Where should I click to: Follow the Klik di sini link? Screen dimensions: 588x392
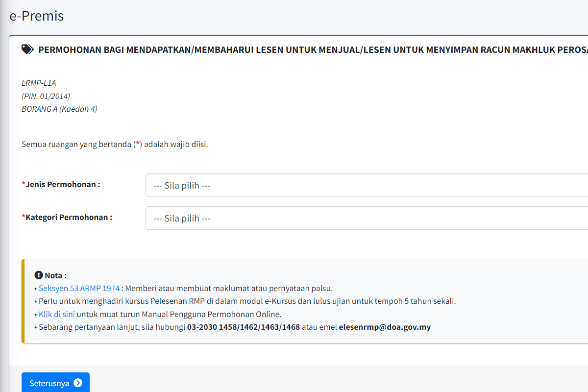[57, 314]
